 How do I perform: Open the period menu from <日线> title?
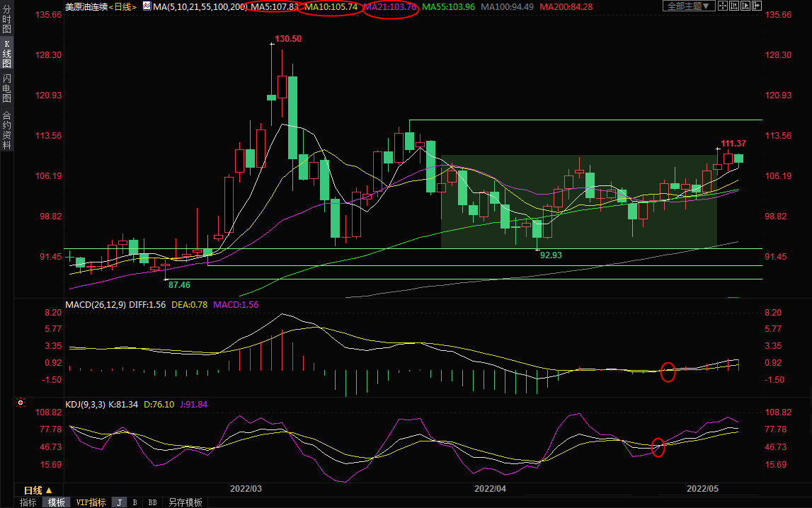tap(120, 6)
